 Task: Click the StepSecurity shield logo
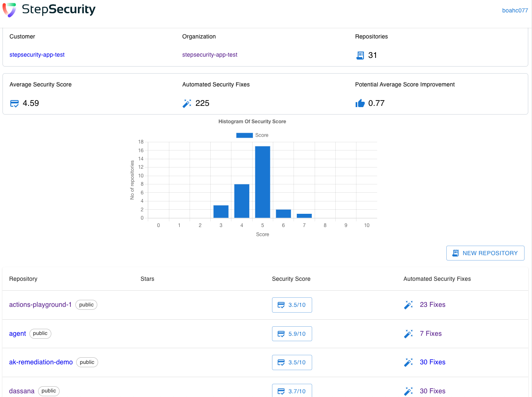tap(10, 10)
